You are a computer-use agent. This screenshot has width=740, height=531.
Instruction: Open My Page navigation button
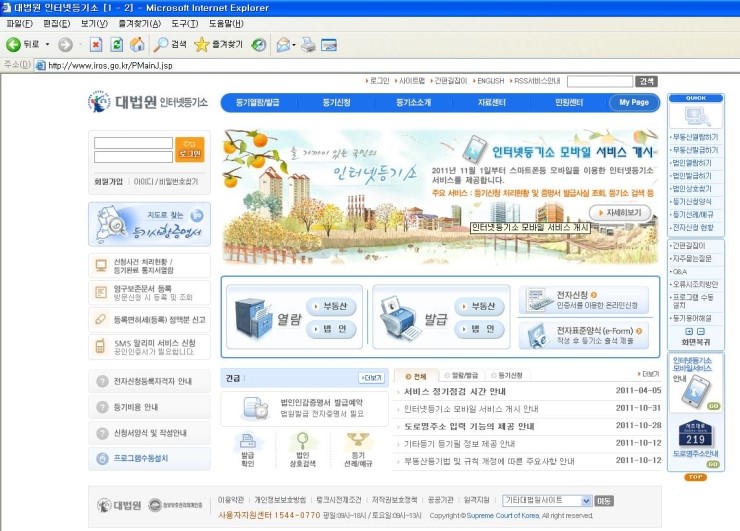(x=634, y=102)
